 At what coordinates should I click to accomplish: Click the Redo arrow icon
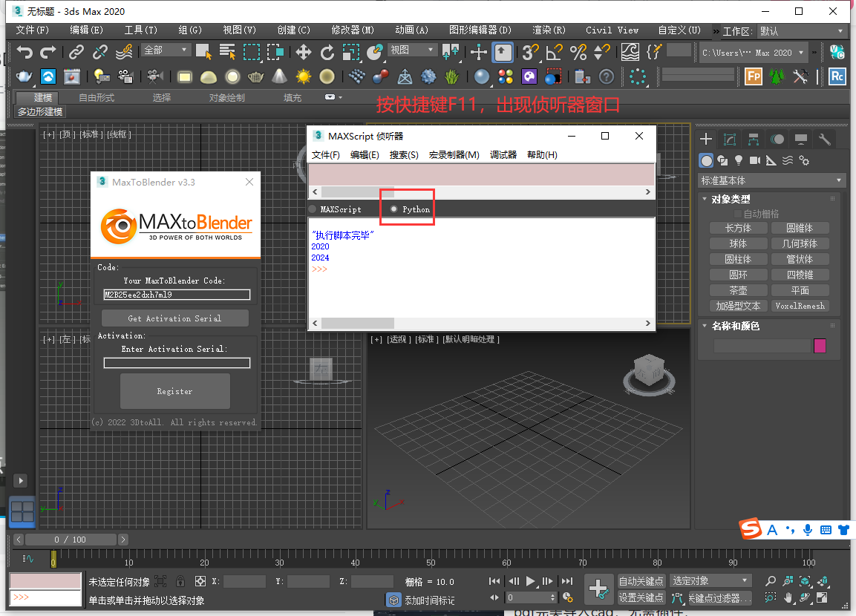point(48,53)
